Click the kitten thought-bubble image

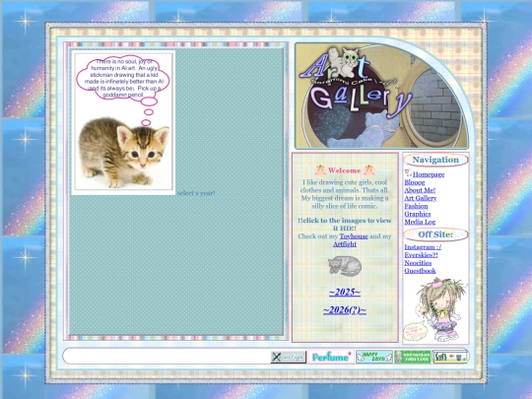pyautogui.click(x=123, y=123)
